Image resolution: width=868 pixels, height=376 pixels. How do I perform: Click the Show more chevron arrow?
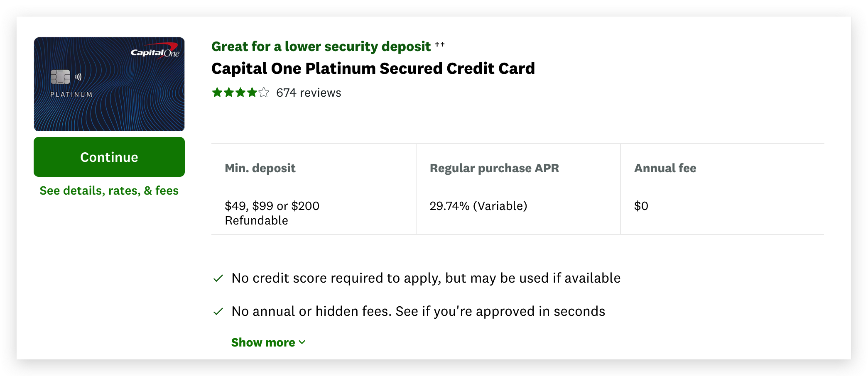(x=302, y=342)
